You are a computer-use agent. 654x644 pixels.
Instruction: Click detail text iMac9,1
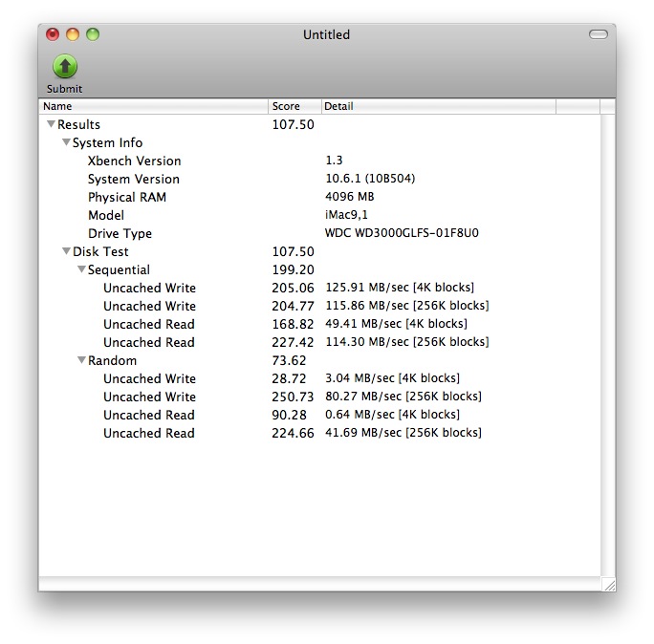346,215
